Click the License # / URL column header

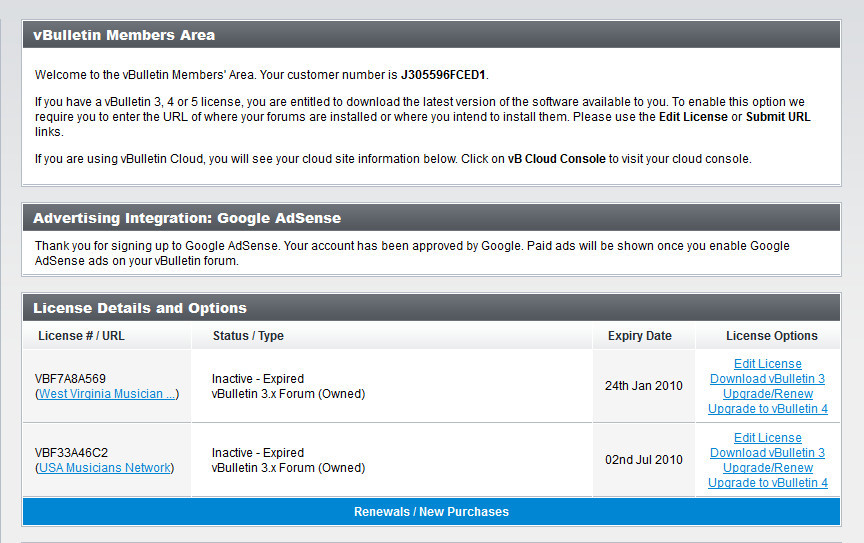tap(81, 336)
